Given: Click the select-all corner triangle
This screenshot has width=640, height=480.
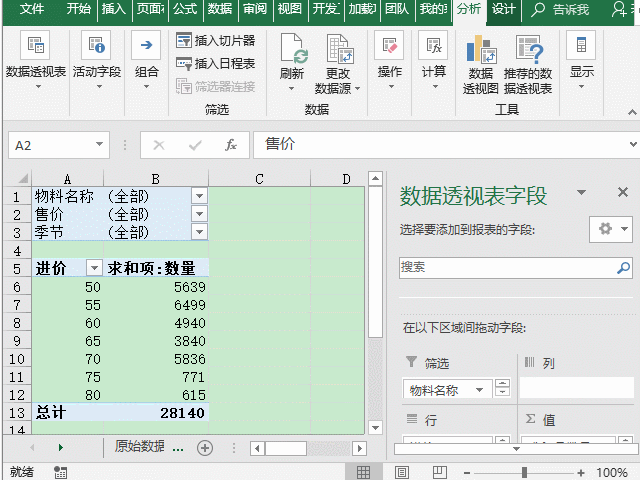Looking at the screenshot, I should [x=24, y=178].
